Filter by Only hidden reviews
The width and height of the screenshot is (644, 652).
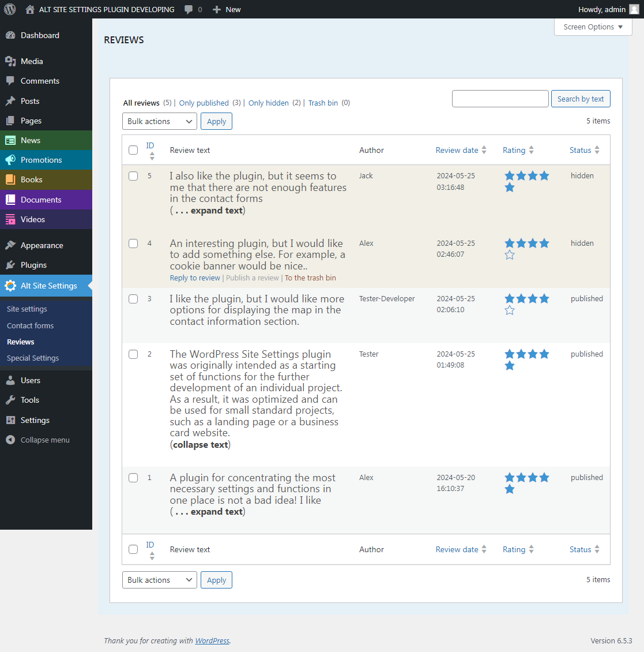pyautogui.click(x=269, y=103)
